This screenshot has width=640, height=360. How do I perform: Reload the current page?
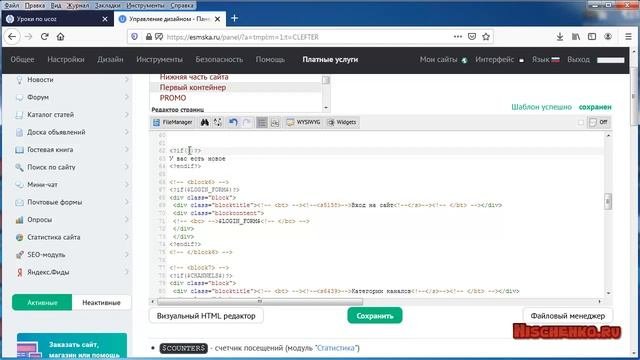[x=44, y=37]
